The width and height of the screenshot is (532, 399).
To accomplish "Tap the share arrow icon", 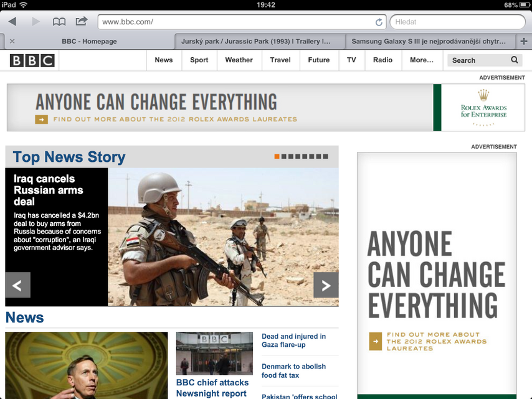I will [x=81, y=22].
